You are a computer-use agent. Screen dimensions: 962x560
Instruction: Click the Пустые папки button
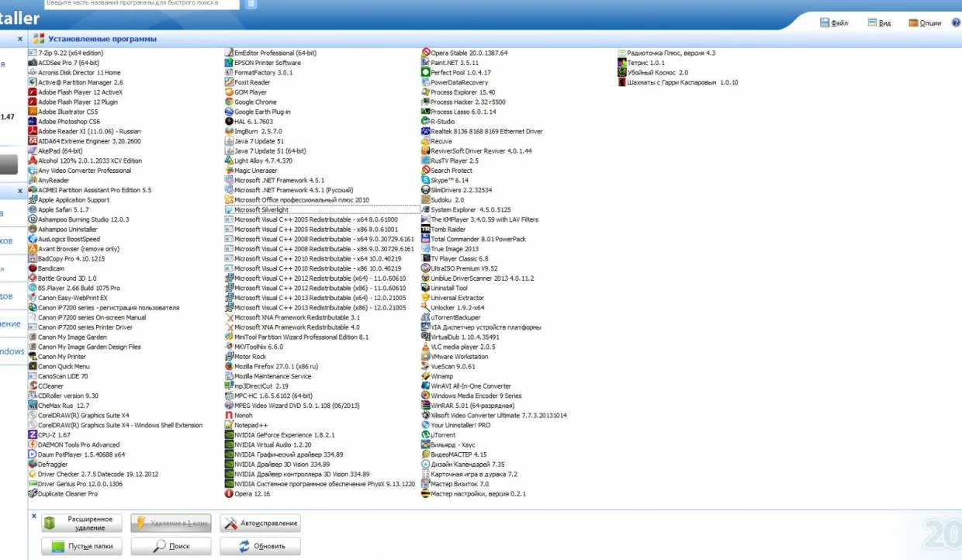click(x=82, y=546)
